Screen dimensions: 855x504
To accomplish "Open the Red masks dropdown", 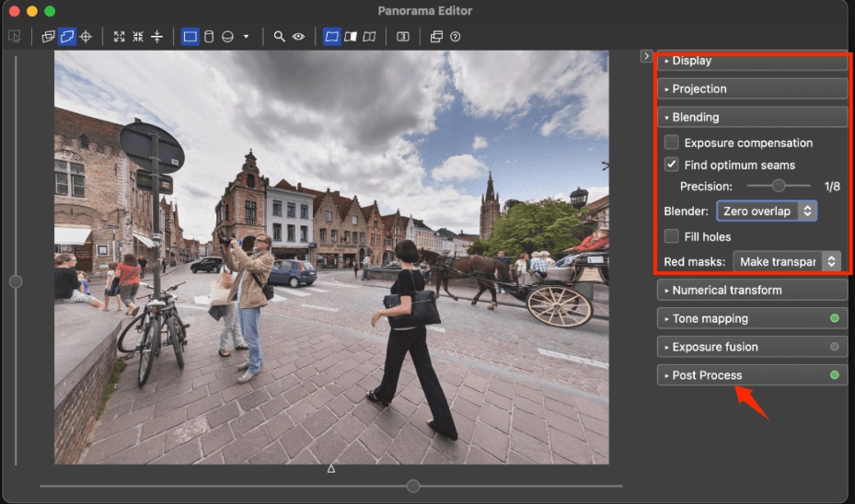I will pos(787,262).
